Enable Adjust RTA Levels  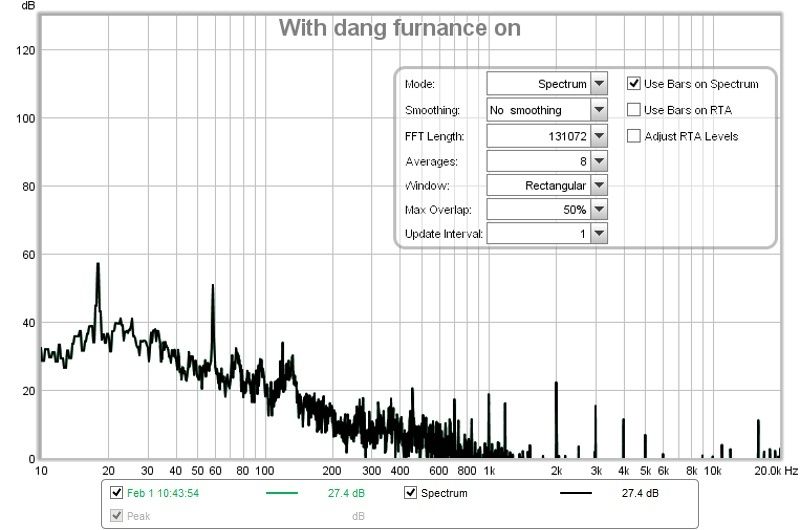634,136
